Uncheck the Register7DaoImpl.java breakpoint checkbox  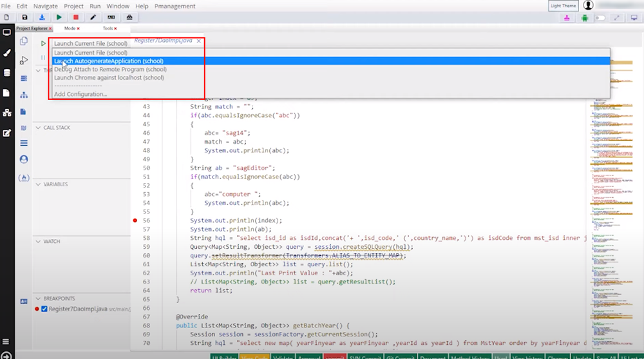pos(44,309)
